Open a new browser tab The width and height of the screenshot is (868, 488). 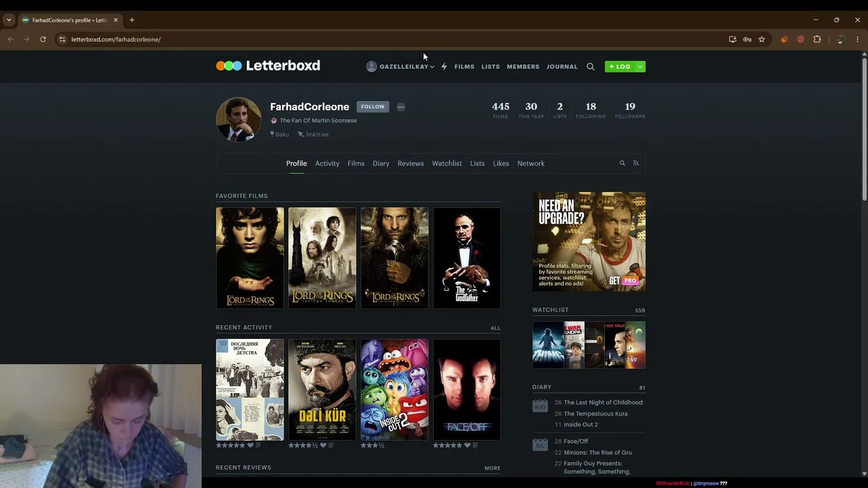[x=132, y=20]
